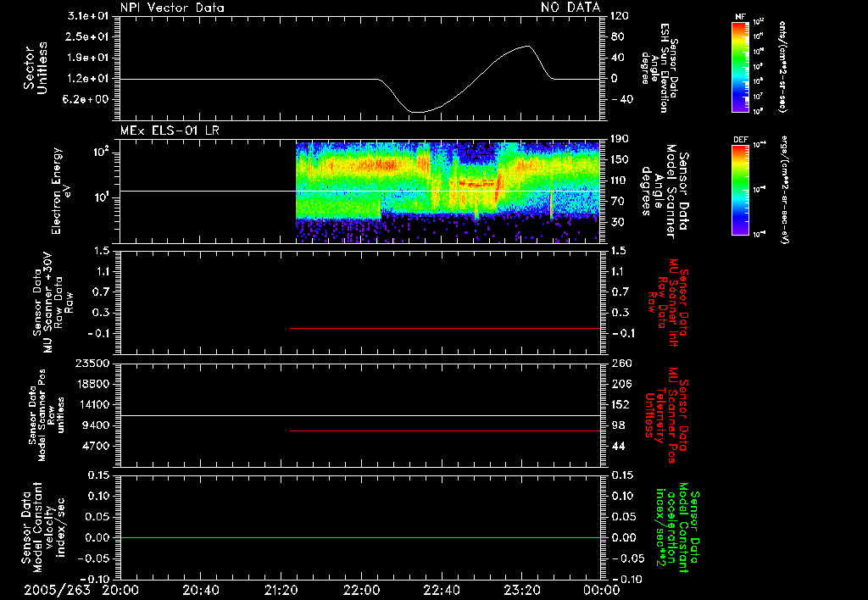Click the '18800' scanner position tick value
This screenshot has height=600, width=868.
click(x=92, y=384)
